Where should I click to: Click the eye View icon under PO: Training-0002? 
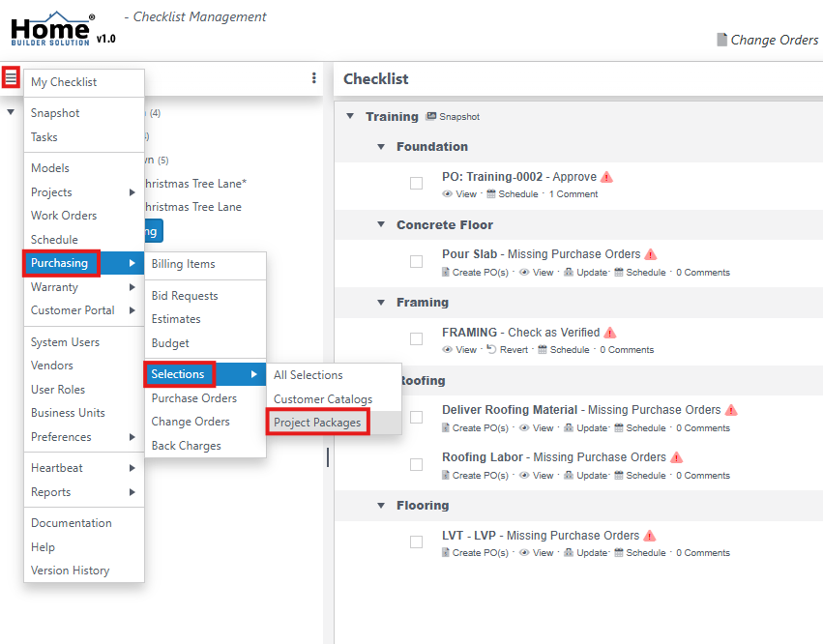(x=447, y=193)
